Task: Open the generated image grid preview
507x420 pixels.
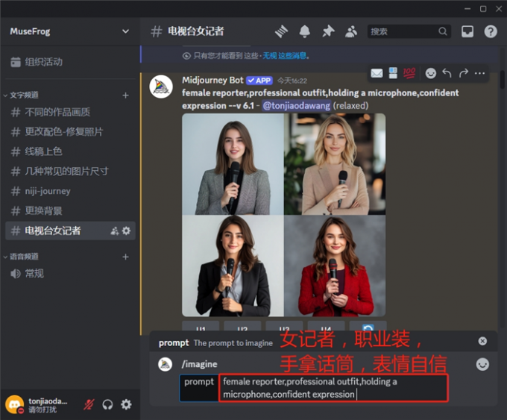Action: click(x=283, y=215)
